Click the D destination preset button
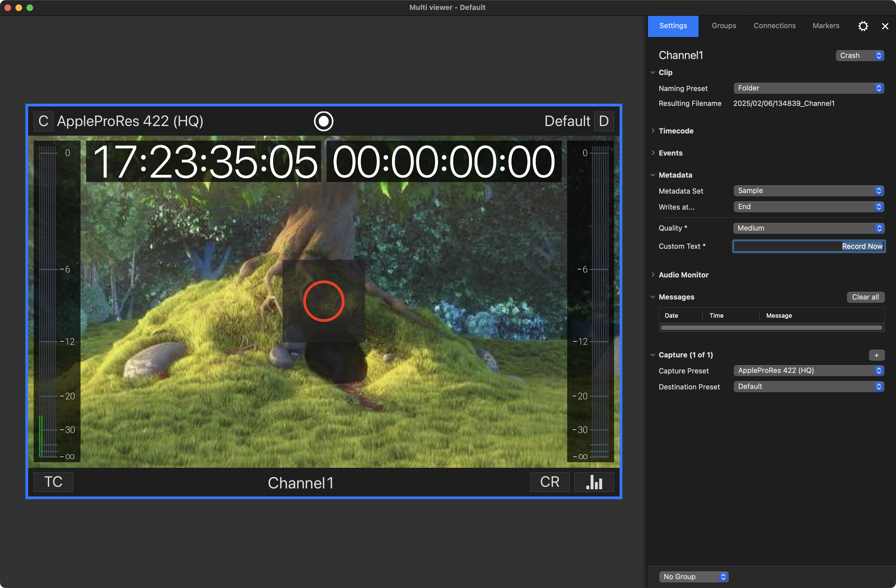 pos(604,121)
